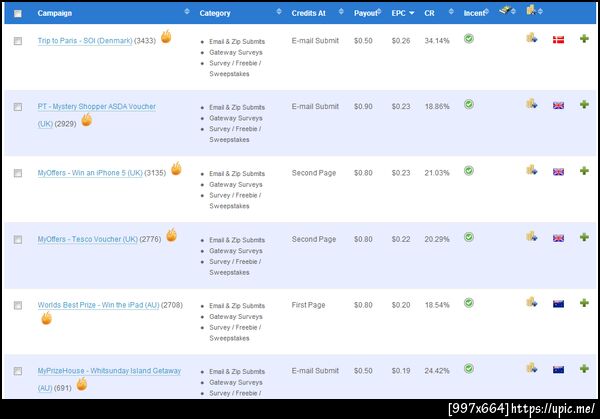This screenshot has height=419, width=600.
Task: Click the 21.03% CR value
Action: [437, 173]
